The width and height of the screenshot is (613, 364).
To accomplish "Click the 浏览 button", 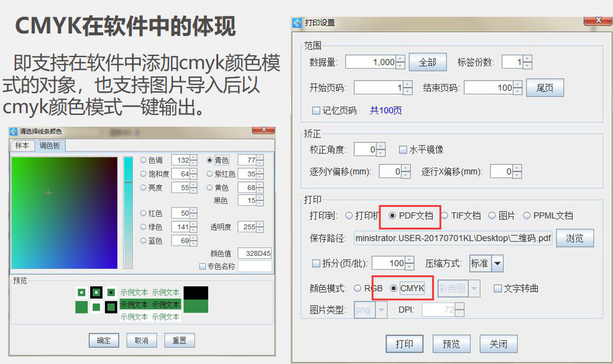I will point(574,238).
